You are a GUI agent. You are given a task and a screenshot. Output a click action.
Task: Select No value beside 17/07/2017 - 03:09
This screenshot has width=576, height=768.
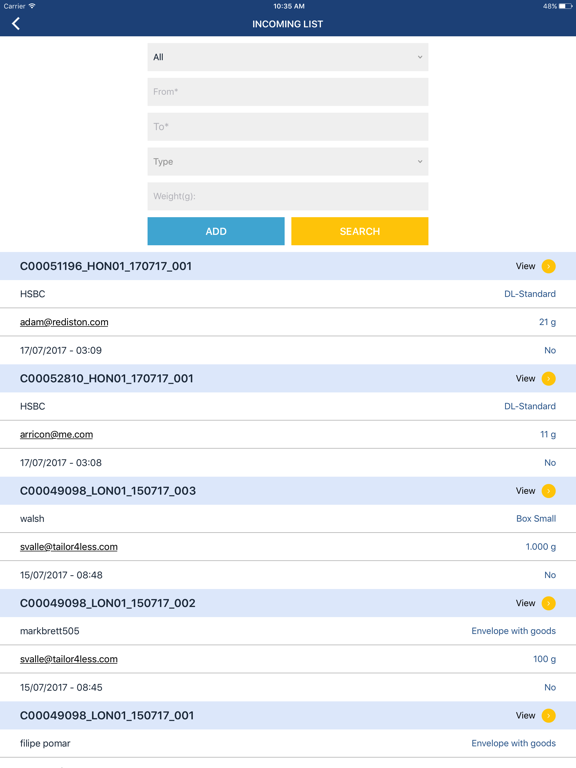[x=550, y=351]
